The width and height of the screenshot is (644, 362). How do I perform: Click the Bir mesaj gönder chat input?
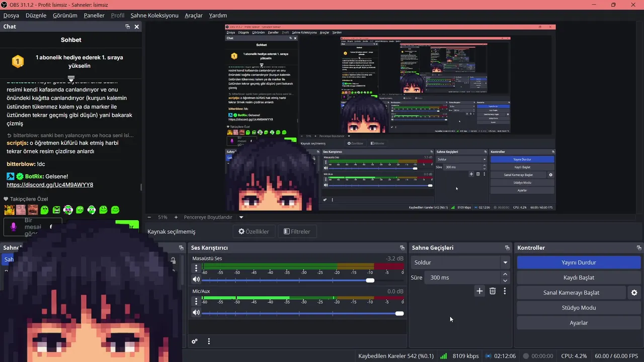[x=33, y=227]
